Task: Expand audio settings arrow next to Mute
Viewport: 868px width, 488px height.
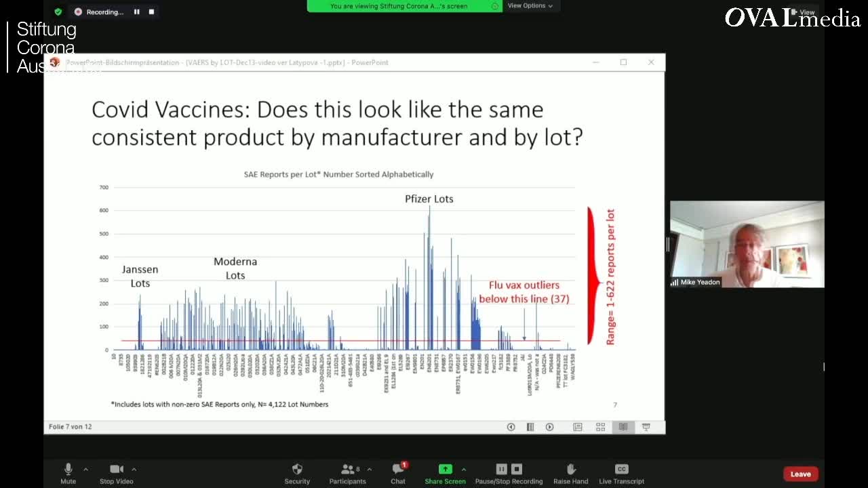Action: click(85, 469)
